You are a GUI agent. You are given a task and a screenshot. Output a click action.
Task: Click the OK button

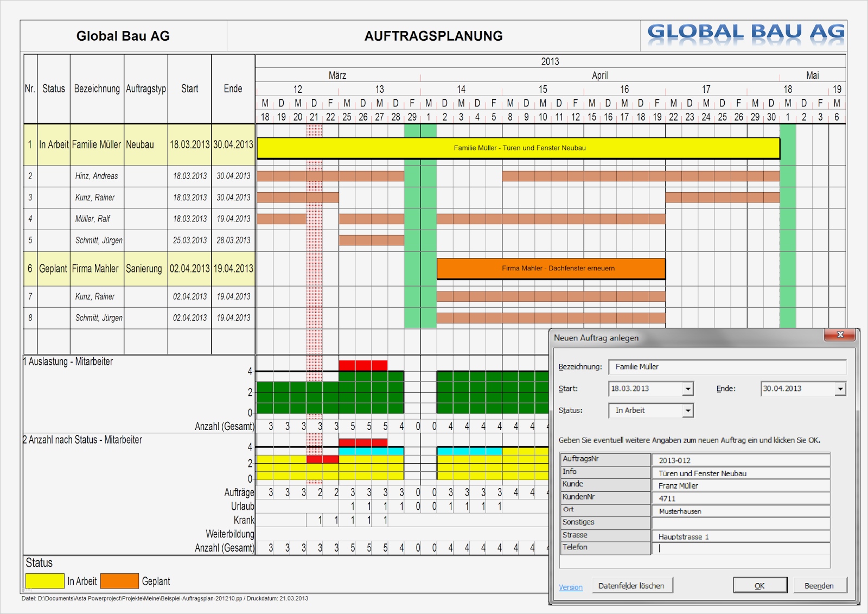point(760,586)
